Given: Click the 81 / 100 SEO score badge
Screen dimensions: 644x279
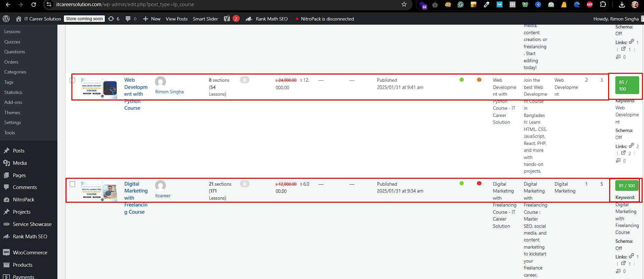Looking at the screenshot, I should point(627,186).
